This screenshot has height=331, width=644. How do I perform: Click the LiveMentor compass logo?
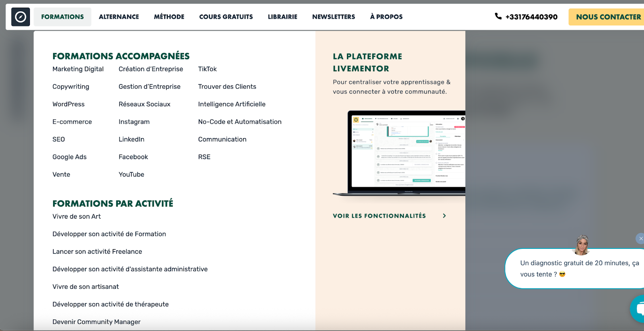pyautogui.click(x=21, y=17)
